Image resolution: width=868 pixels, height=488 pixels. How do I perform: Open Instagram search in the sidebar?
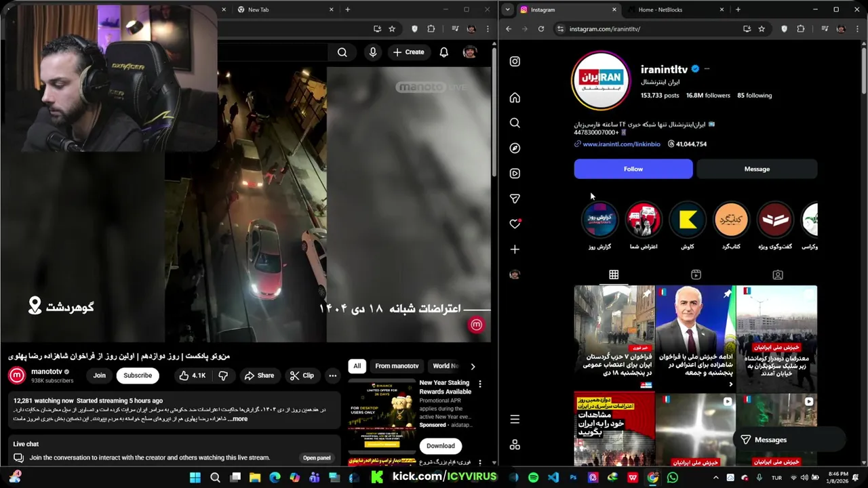pos(515,123)
